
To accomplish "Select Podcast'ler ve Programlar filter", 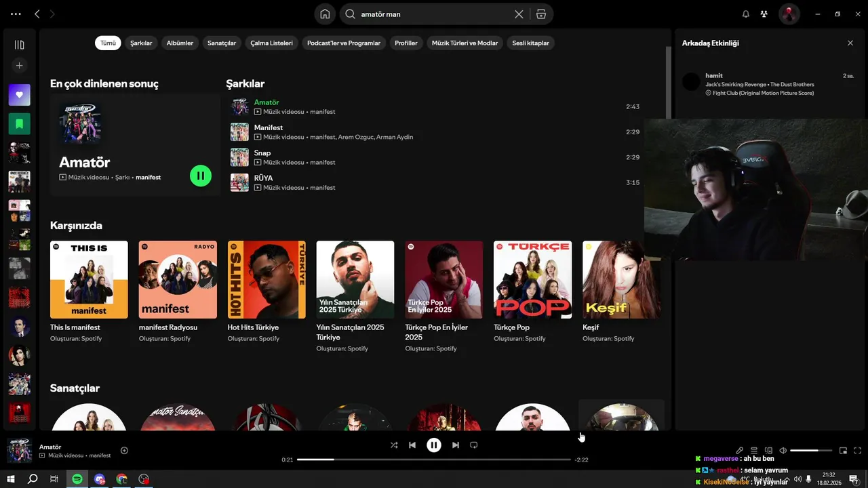I will [344, 43].
